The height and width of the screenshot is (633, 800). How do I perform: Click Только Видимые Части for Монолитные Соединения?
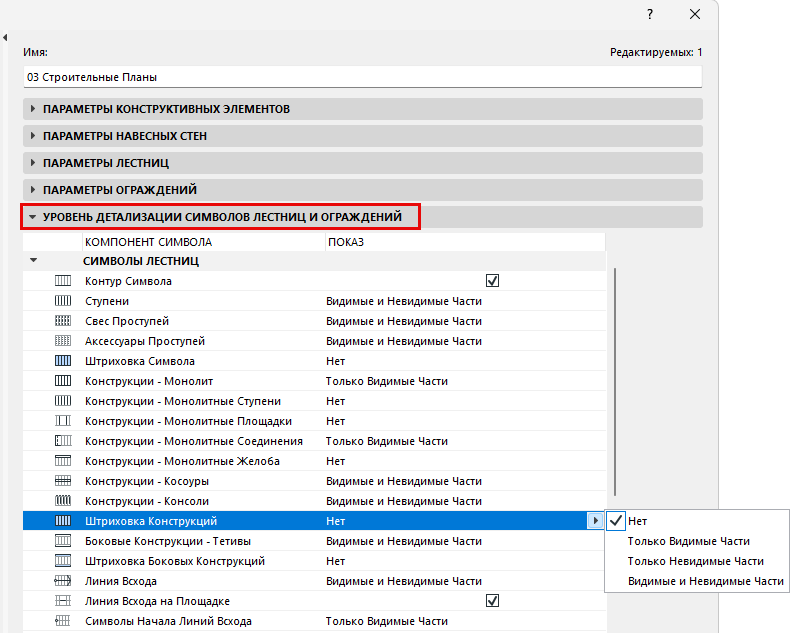point(387,441)
